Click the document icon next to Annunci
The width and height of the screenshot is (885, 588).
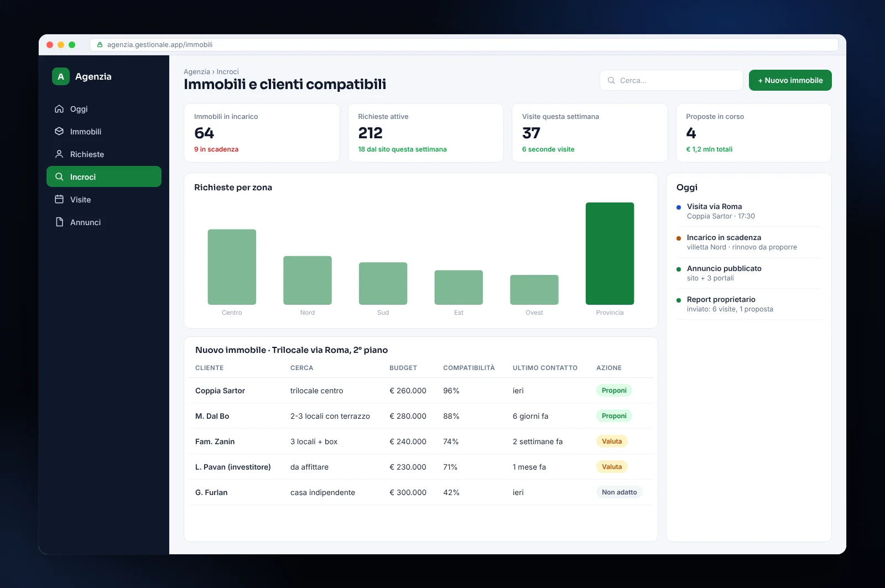point(59,222)
